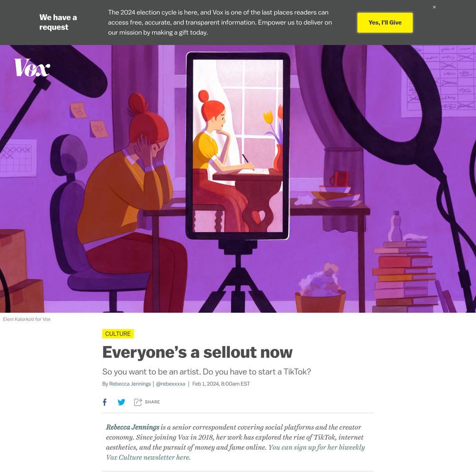Visit the @rebexxxxa handle link
This screenshot has width=476, height=476.
click(x=170, y=384)
